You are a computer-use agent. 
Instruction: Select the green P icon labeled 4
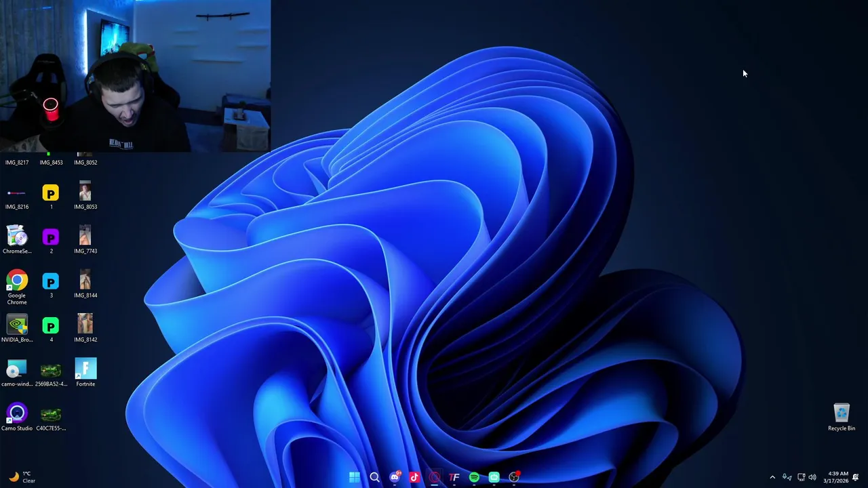pos(51,326)
